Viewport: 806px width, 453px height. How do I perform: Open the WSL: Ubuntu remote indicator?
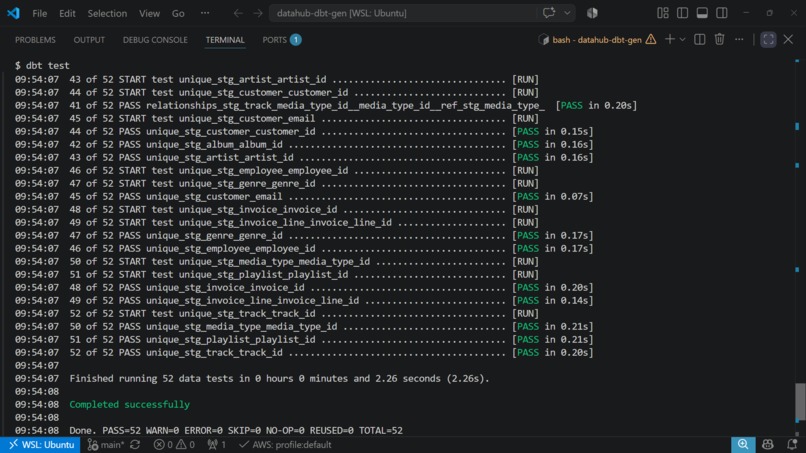click(x=41, y=445)
